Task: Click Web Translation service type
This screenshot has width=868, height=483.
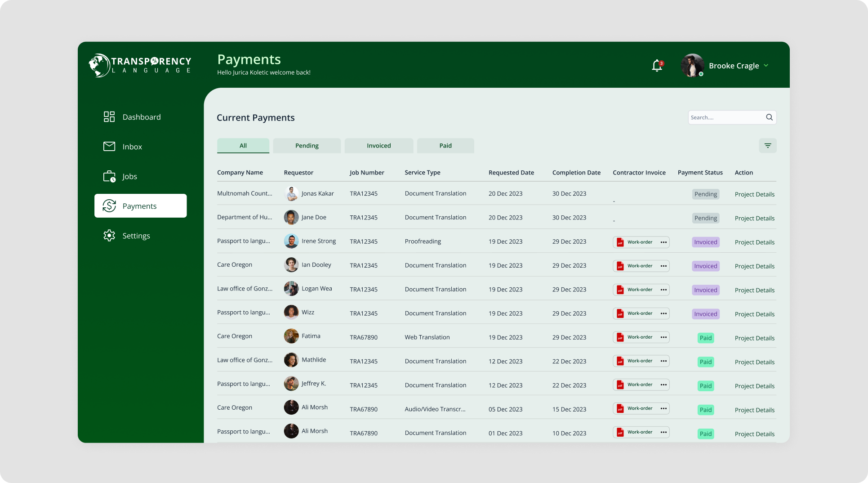Action: pyautogui.click(x=427, y=337)
